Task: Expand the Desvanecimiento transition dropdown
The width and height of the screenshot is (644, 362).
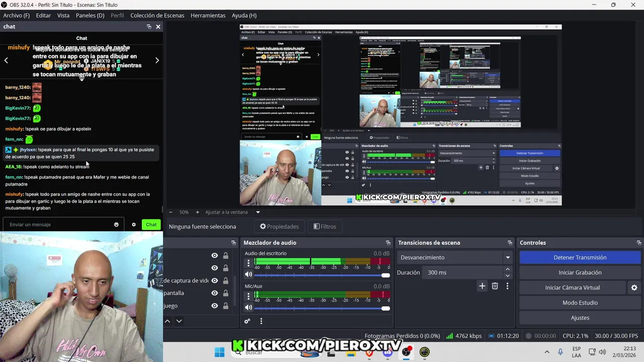Action: [x=508, y=257]
